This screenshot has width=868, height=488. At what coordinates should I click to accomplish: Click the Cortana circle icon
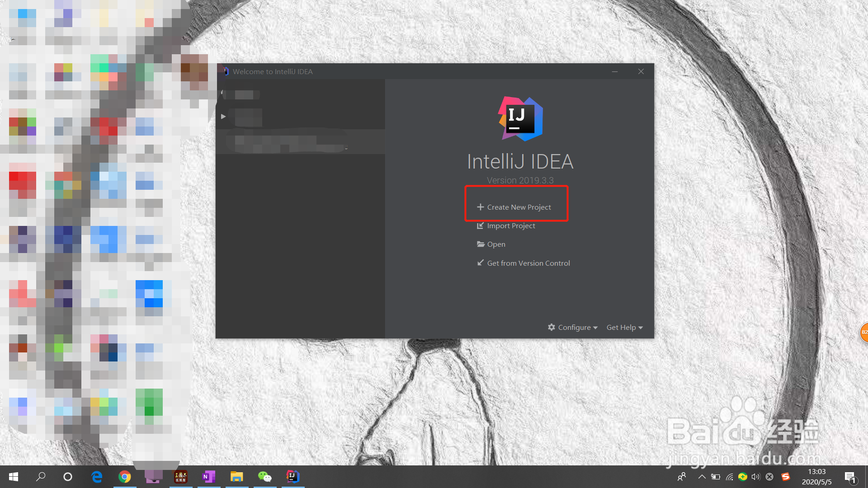point(68,477)
